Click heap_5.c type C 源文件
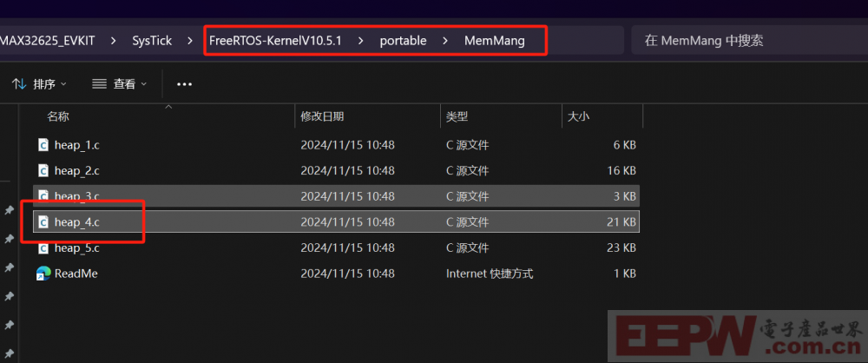Screen dimensions: 868x363 point(467,247)
